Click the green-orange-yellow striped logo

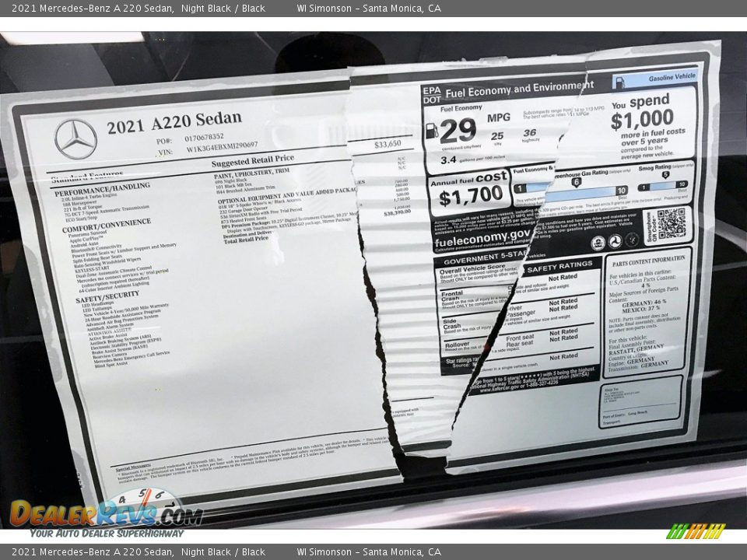click(x=696, y=531)
